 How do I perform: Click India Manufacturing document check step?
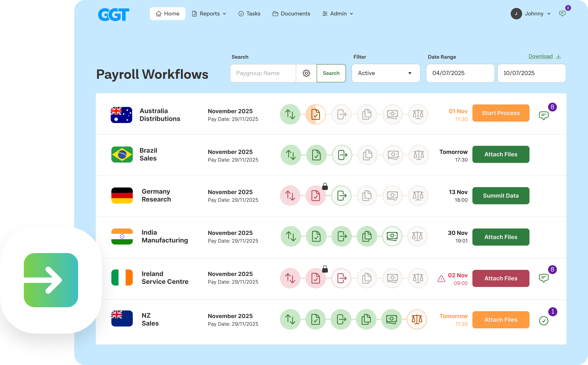[316, 236]
